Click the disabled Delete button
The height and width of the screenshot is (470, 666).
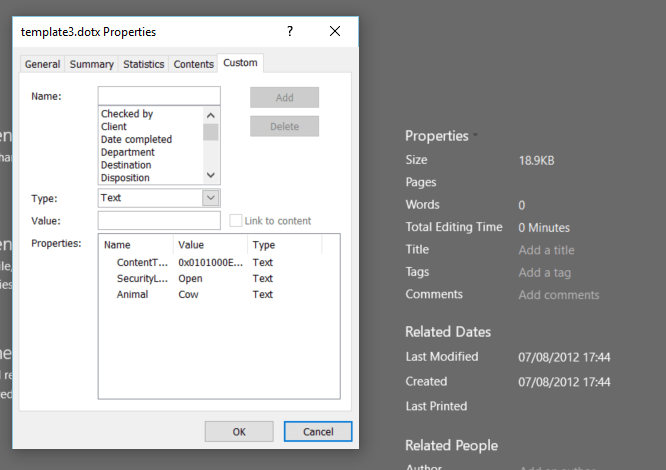[284, 127]
